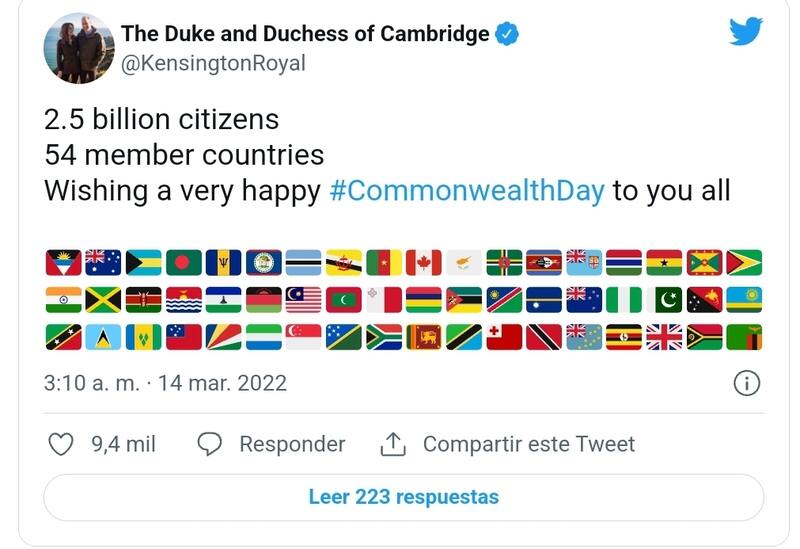Viewport: 800px width, 549px height.
Task: Click the Pakistan flag emoji
Action: [x=663, y=300]
